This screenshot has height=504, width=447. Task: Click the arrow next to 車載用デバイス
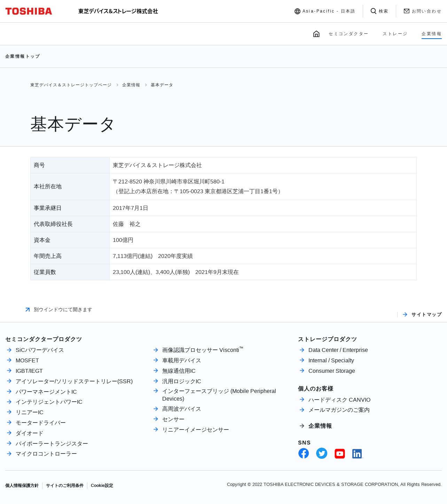tap(156, 360)
